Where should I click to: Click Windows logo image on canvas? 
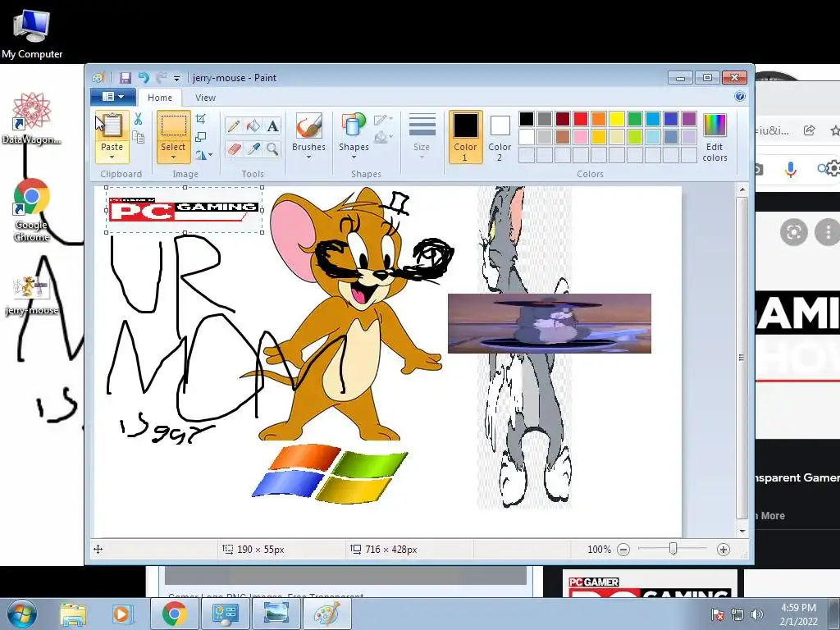[330, 473]
